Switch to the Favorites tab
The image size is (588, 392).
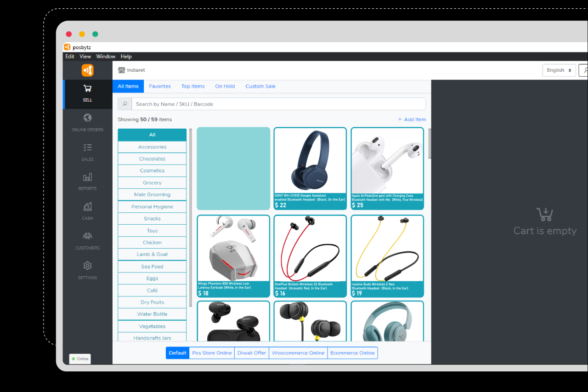159,86
